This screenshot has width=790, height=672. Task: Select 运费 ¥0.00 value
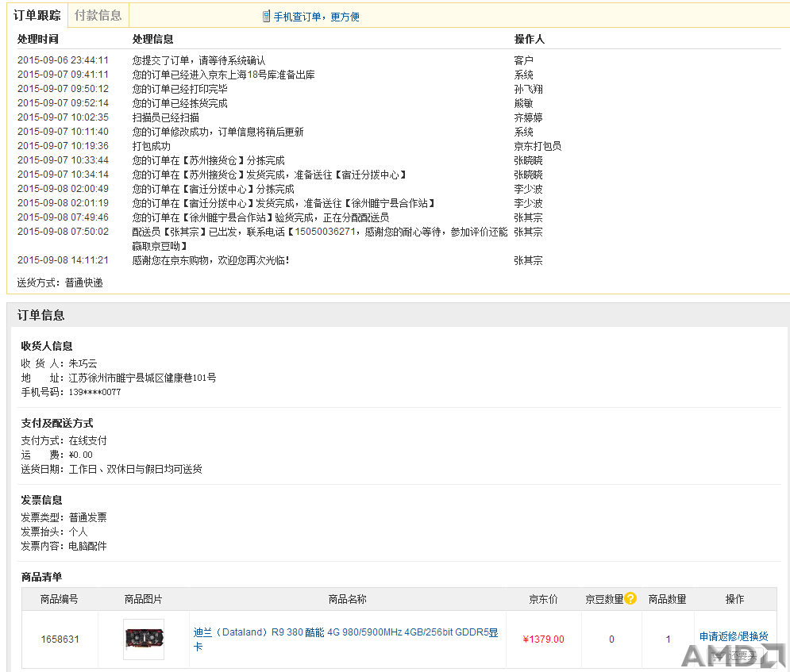[x=81, y=455]
